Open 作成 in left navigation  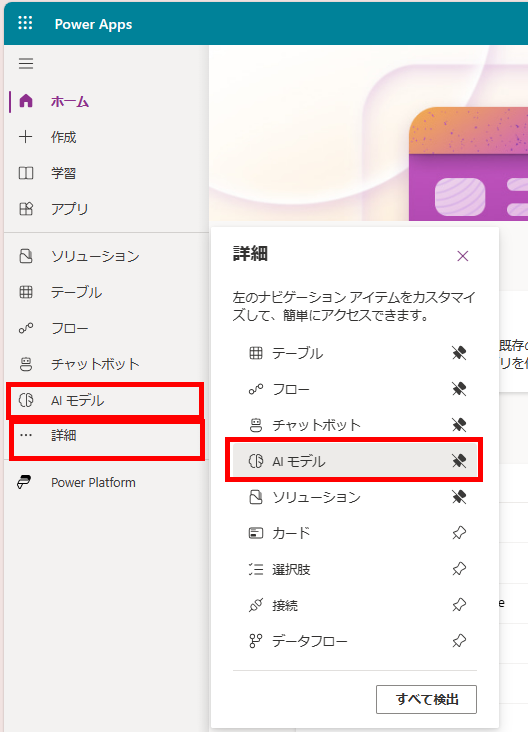106,137
